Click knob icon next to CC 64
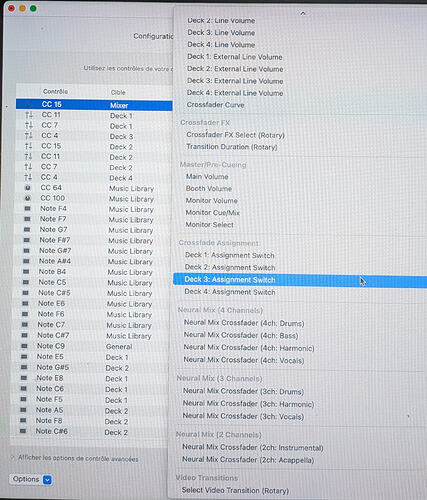Viewport: 427px width, 500px height. [28, 188]
